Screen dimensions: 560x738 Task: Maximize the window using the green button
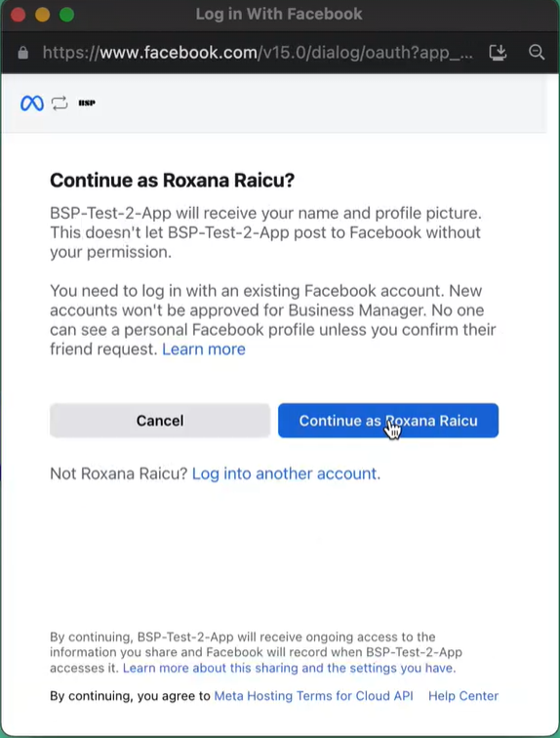(x=66, y=15)
